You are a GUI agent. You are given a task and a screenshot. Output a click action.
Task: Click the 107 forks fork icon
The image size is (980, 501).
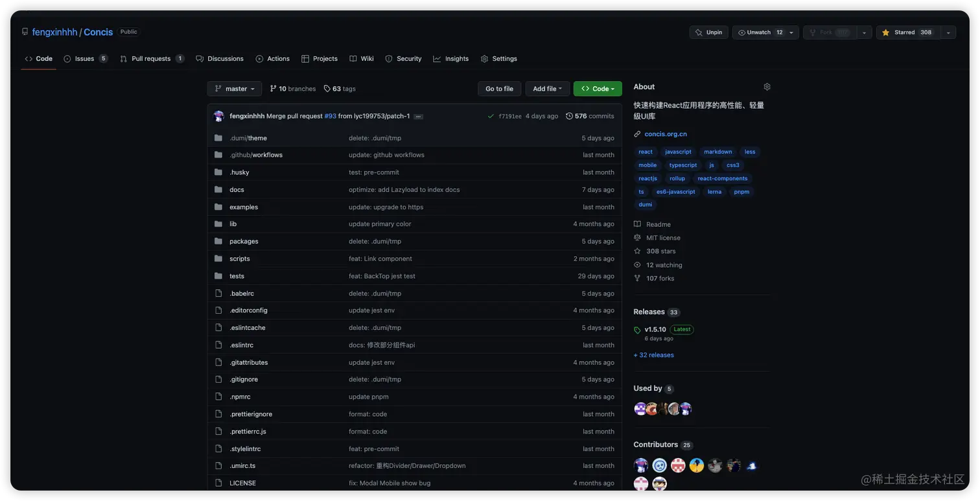[637, 278]
